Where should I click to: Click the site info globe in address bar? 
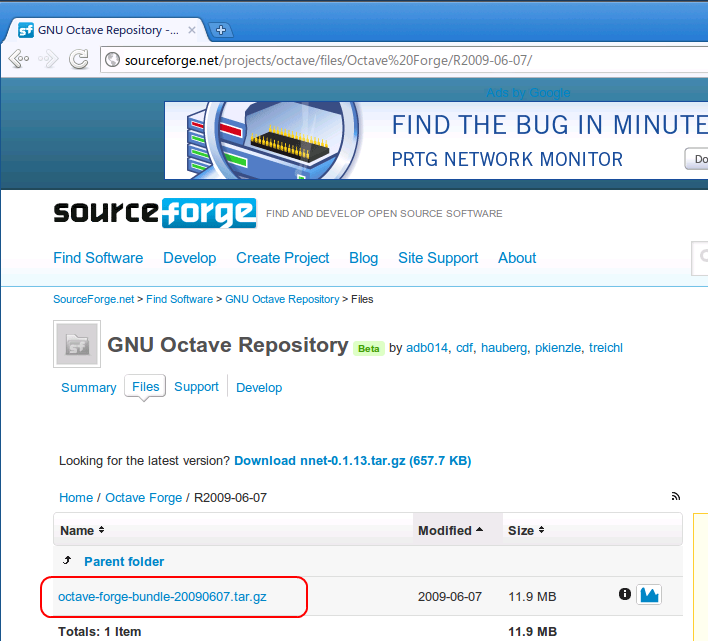(x=112, y=60)
